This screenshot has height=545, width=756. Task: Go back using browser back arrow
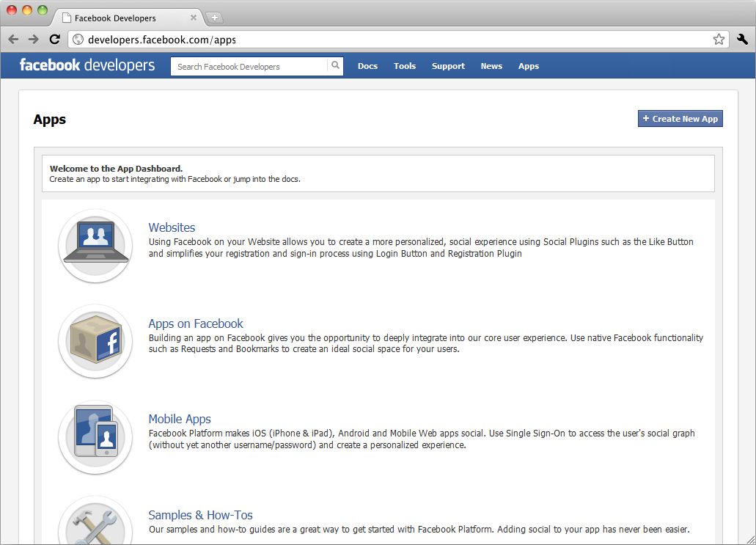coord(13,40)
